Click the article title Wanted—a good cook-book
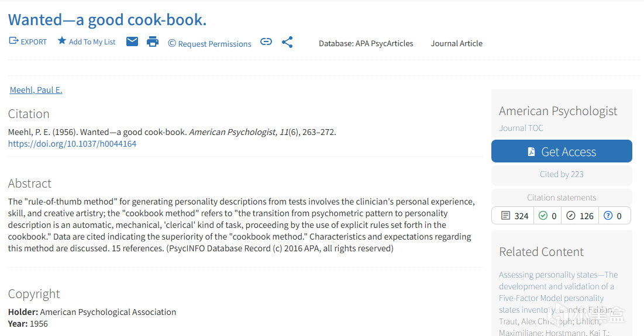This screenshot has height=336, width=644. pos(107,20)
